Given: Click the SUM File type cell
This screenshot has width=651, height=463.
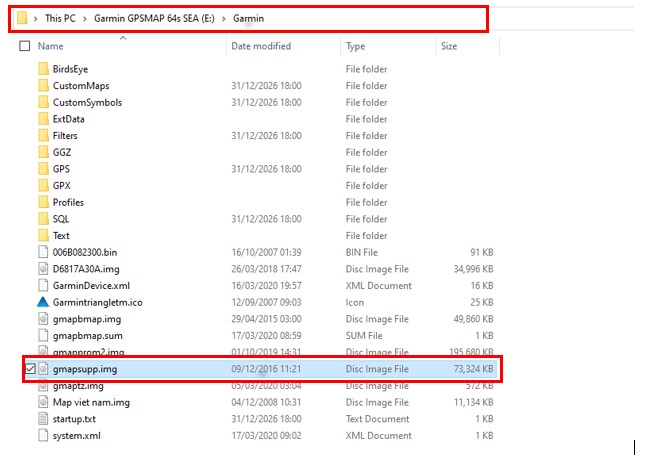Looking at the screenshot, I should point(364,336).
